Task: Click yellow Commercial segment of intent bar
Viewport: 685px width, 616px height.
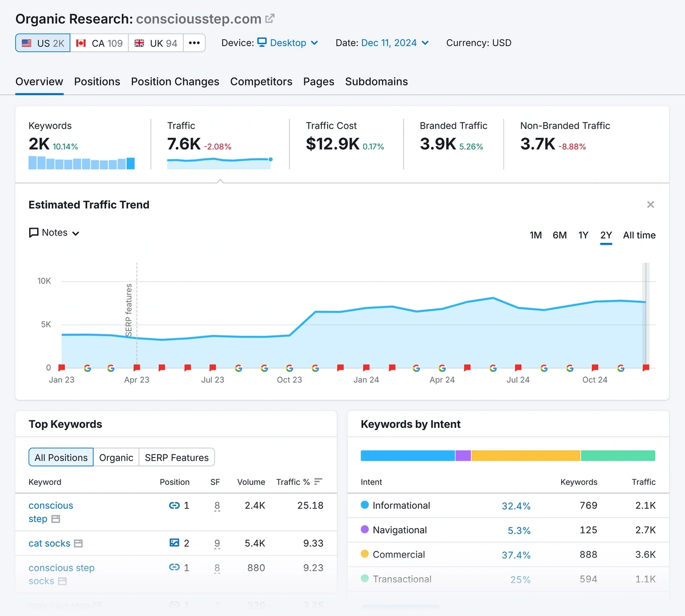Action: click(526, 456)
